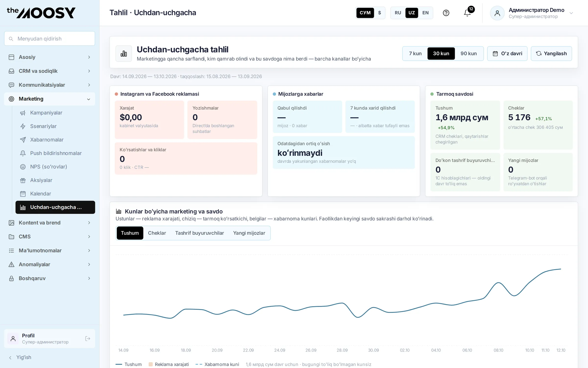Open Ssenariylar lightning menu item
The width and height of the screenshot is (588, 368).
click(x=55, y=126)
